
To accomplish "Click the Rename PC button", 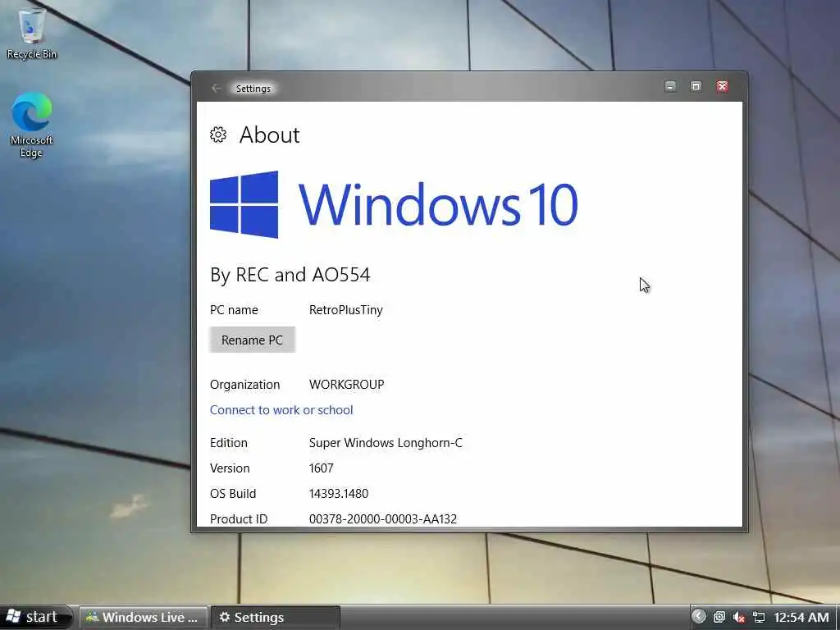I will pyautogui.click(x=253, y=340).
